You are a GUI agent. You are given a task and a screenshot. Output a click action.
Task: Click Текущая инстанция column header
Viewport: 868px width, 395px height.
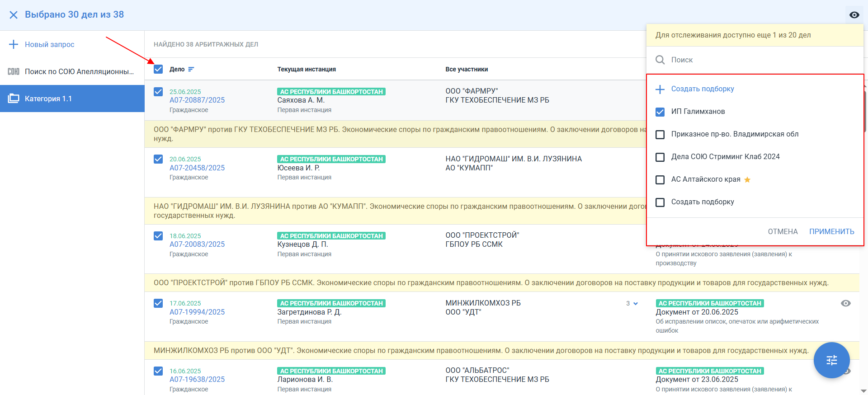307,69
